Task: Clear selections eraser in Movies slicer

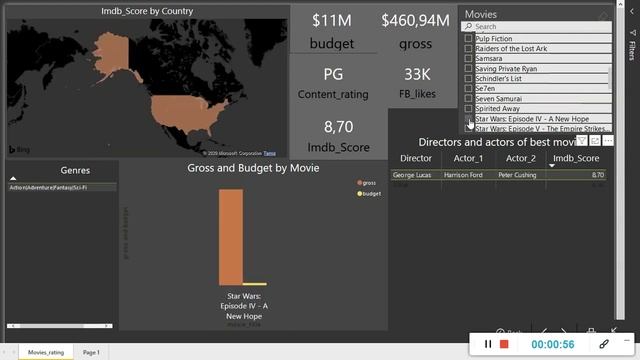Action: point(603,16)
